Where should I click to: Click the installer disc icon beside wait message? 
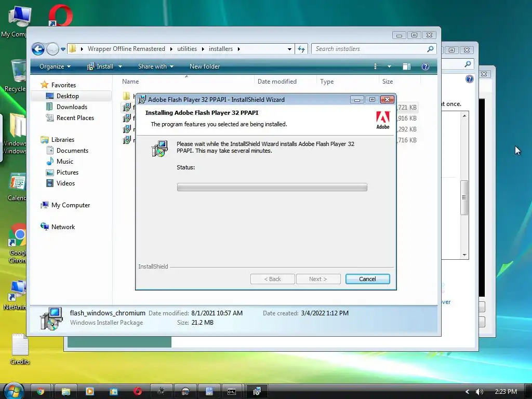(159, 149)
